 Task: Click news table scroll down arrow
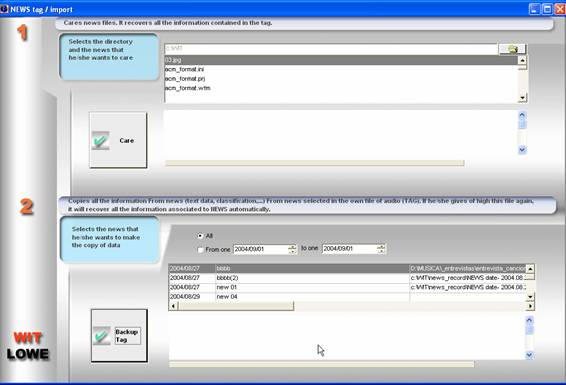tap(530, 297)
